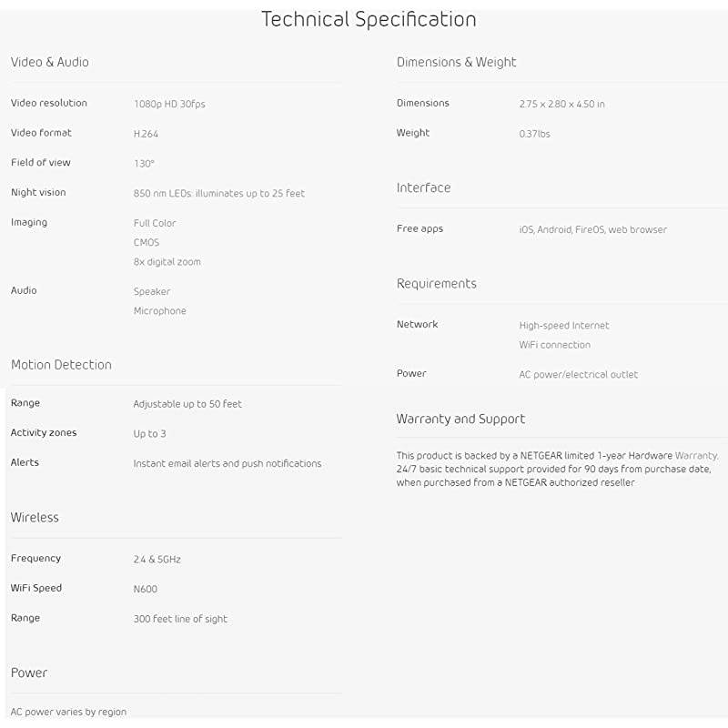Image resolution: width=728 pixels, height=728 pixels.
Task: Click the Instant email alerts text
Action: [x=227, y=463]
